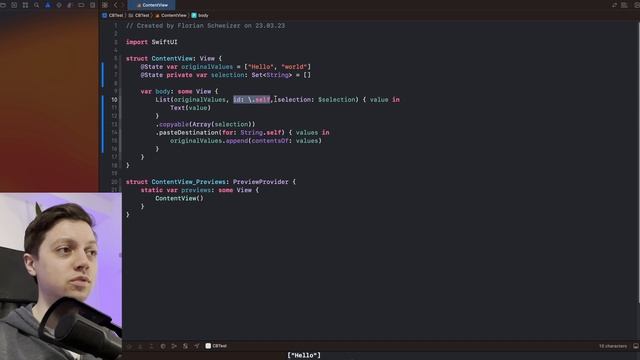This screenshot has width=640, height=360.
Task: Click 'ContentView()' in previews
Action: click(179, 198)
